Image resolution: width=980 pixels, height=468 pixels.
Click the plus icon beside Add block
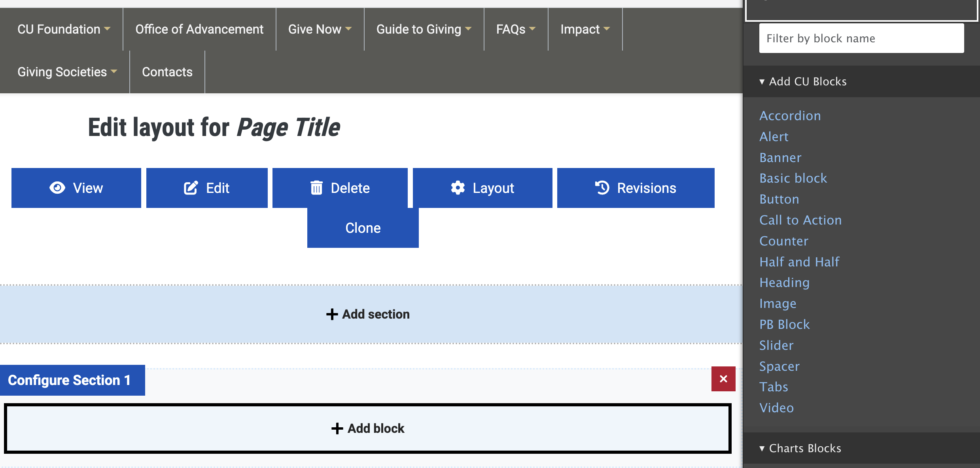pyautogui.click(x=337, y=428)
